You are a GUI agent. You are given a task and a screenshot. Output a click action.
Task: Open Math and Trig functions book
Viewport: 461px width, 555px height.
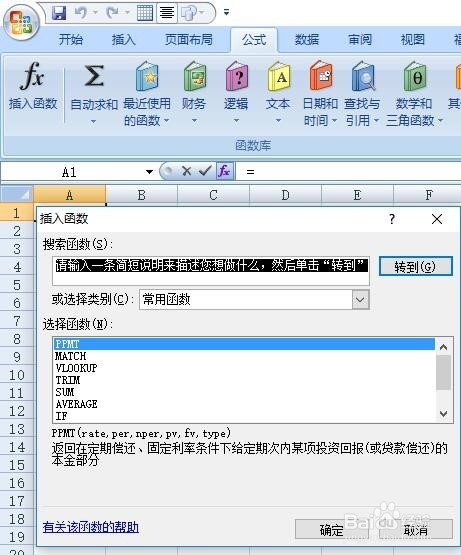click(x=415, y=76)
